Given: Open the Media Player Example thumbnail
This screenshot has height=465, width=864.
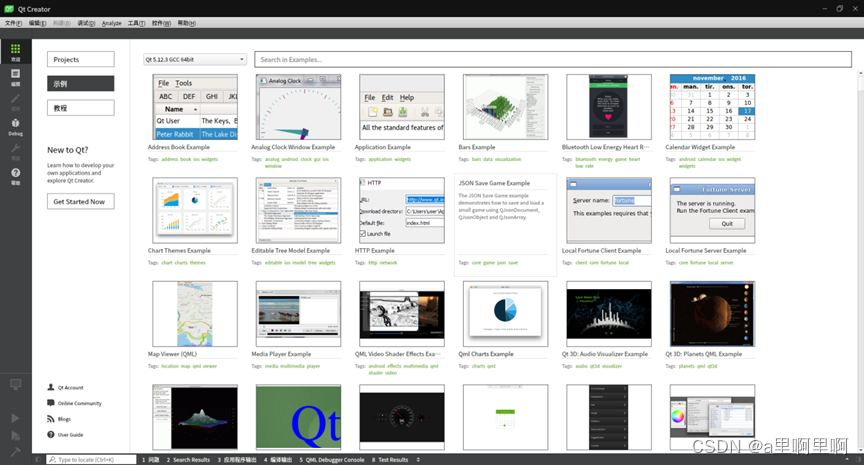Looking at the screenshot, I should (298, 313).
